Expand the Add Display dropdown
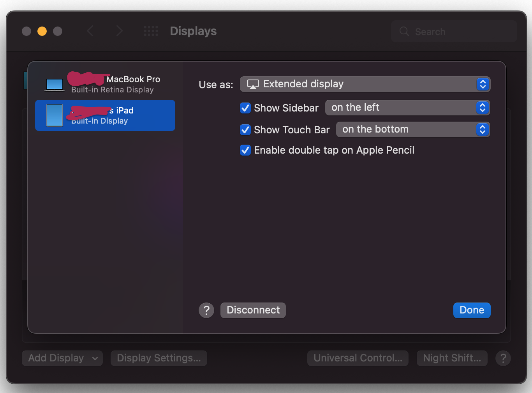Image resolution: width=532 pixels, height=393 pixels. (62, 358)
